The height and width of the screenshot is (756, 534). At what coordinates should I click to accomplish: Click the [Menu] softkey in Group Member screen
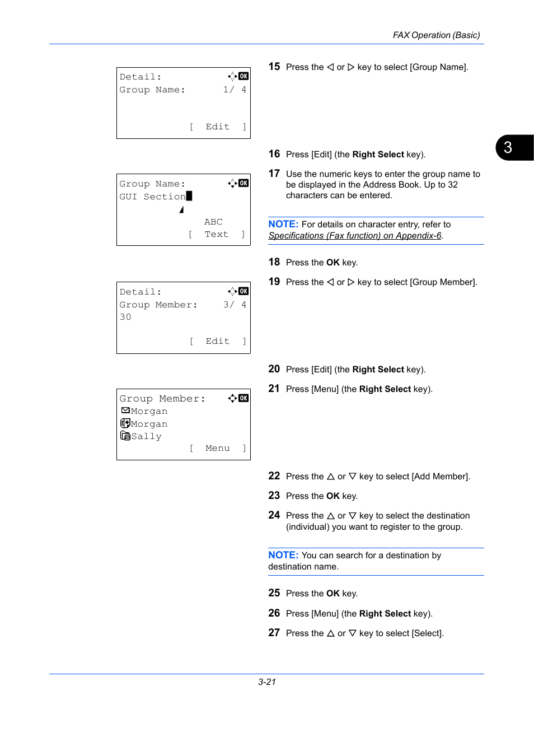tap(218, 448)
